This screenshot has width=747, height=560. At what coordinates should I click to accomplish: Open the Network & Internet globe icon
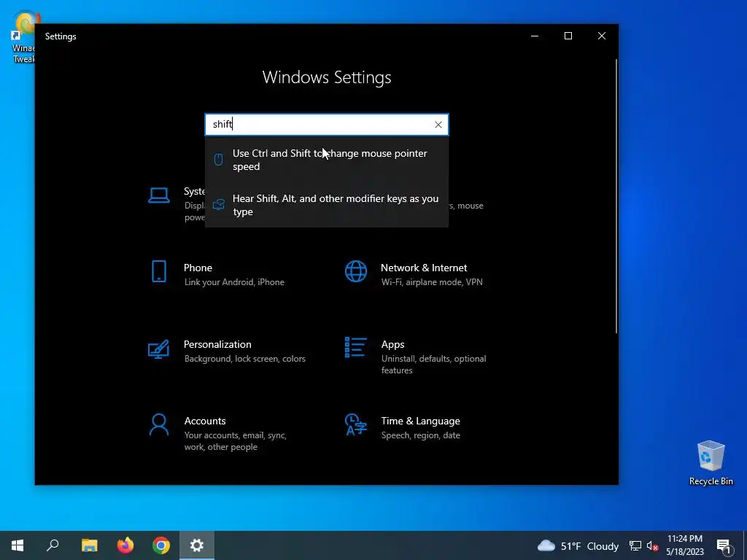click(356, 271)
